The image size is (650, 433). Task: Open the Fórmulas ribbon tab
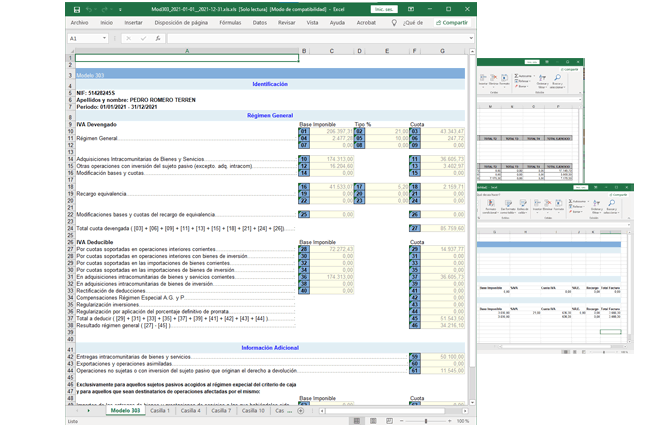(x=231, y=21)
